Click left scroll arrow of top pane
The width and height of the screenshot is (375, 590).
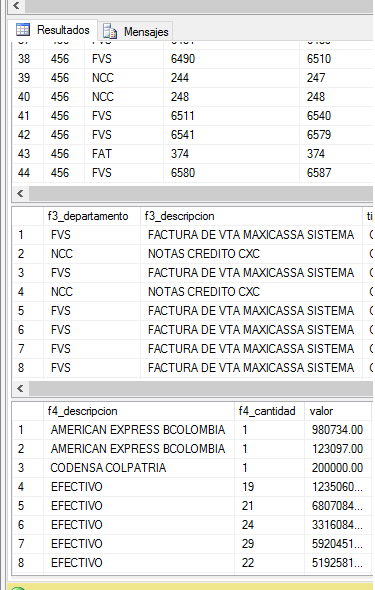[16, 5]
